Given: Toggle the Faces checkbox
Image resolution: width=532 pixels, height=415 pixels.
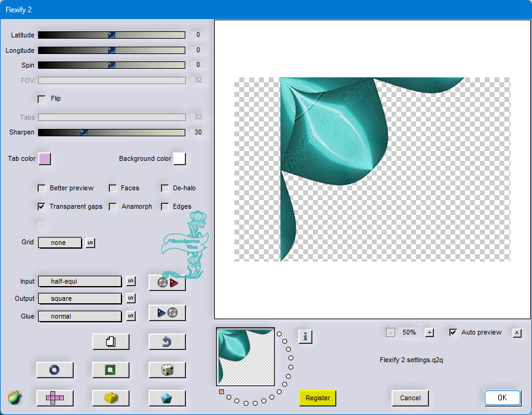Looking at the screenshot, I should coord(113,188).
